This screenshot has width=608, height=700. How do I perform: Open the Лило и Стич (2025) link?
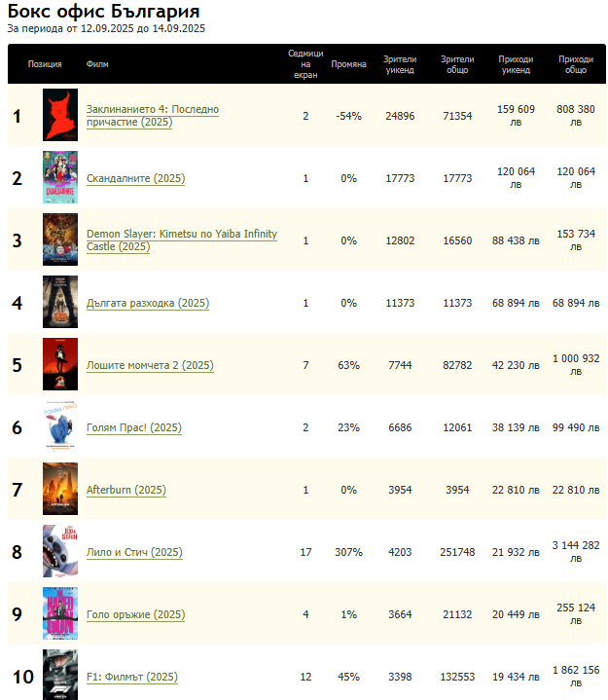point(134,553)
